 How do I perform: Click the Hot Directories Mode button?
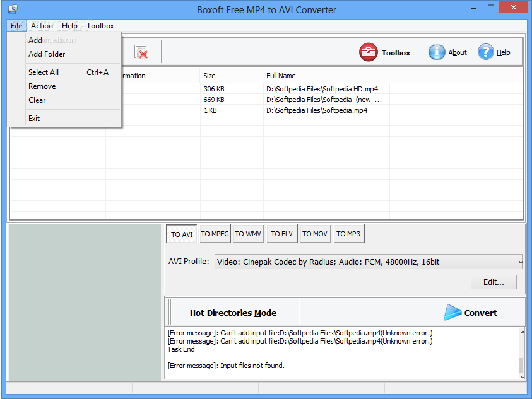pos(233,313)
